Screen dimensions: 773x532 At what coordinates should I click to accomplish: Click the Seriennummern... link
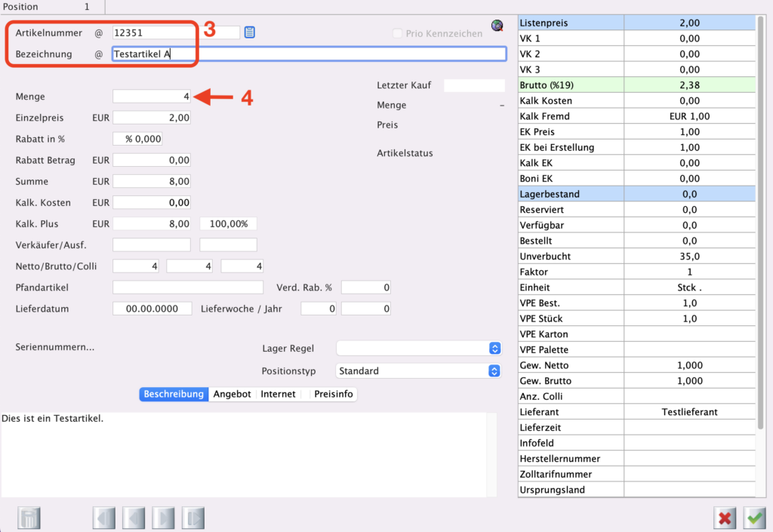55,347
